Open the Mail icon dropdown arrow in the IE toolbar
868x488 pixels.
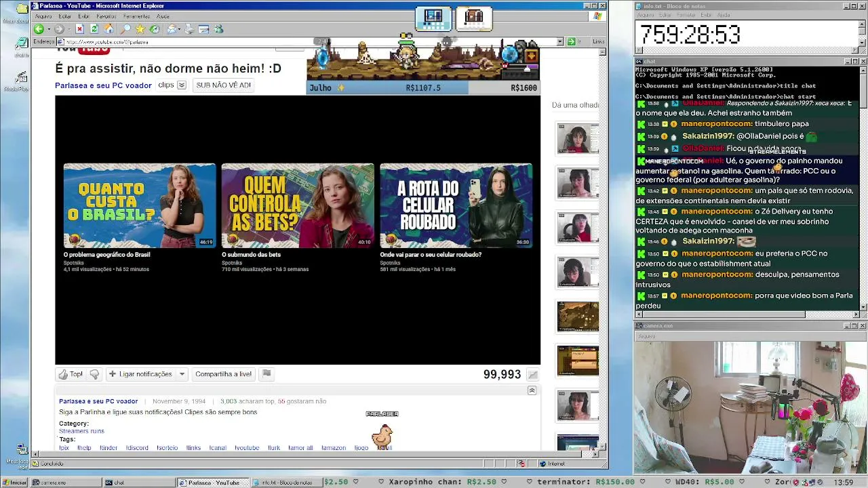coord(179,29)
